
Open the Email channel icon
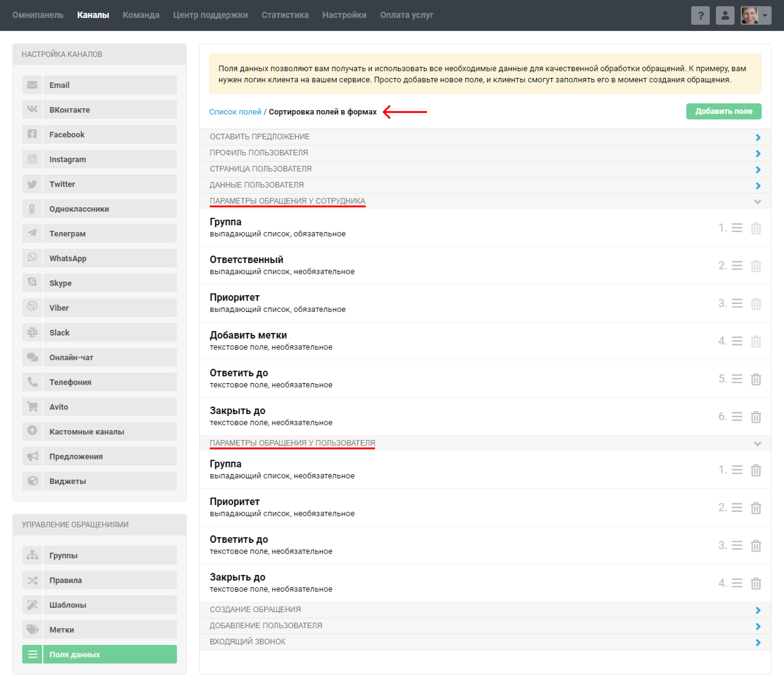coord(32,85)
